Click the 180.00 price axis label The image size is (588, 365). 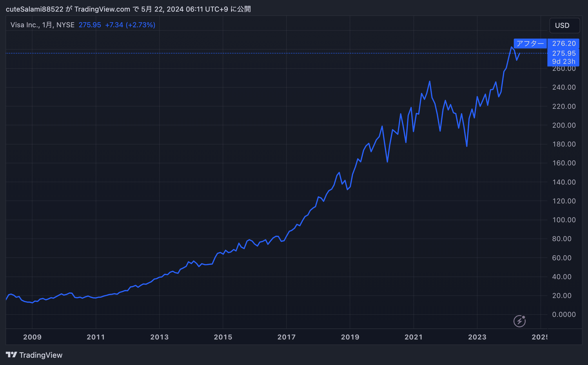[x=564, y=144]
